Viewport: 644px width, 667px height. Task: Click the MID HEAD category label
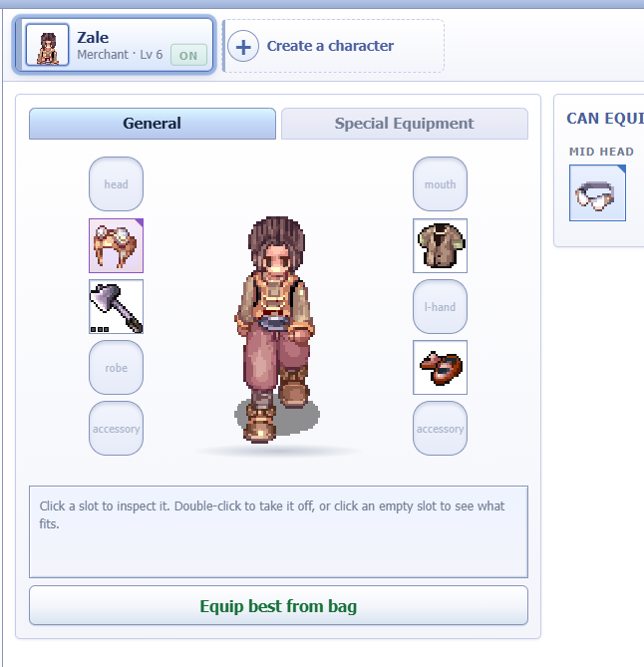(601, 152)
